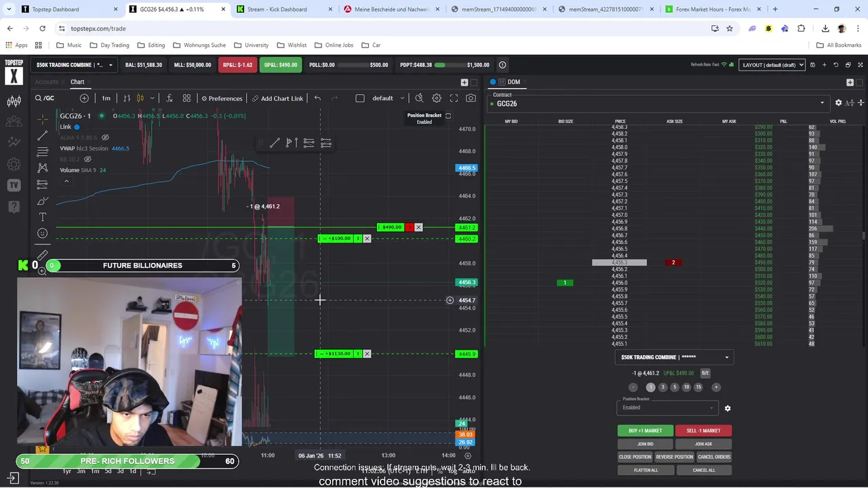Select contract quantity 3

(663, 387)
